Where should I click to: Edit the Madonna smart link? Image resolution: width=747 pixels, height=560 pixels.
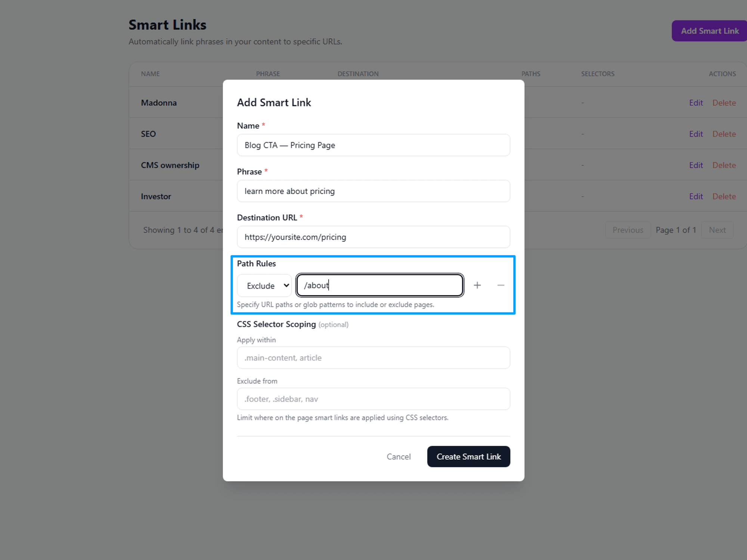click(x=696, y=103)
